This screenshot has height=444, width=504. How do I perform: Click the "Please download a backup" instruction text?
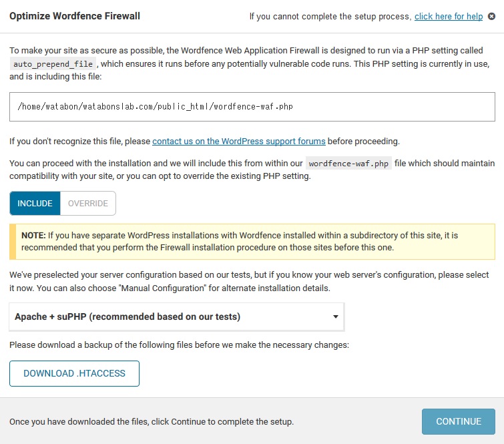click(179, 345)
